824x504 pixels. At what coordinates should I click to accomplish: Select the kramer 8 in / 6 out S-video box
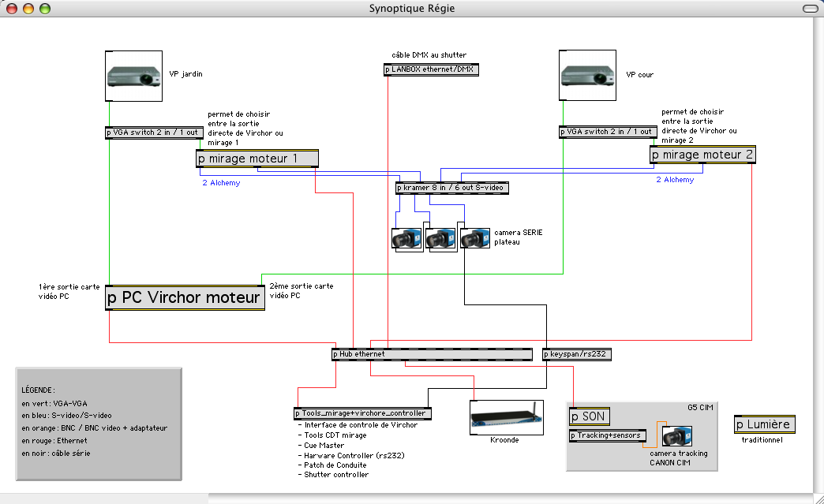coord(452,188)
